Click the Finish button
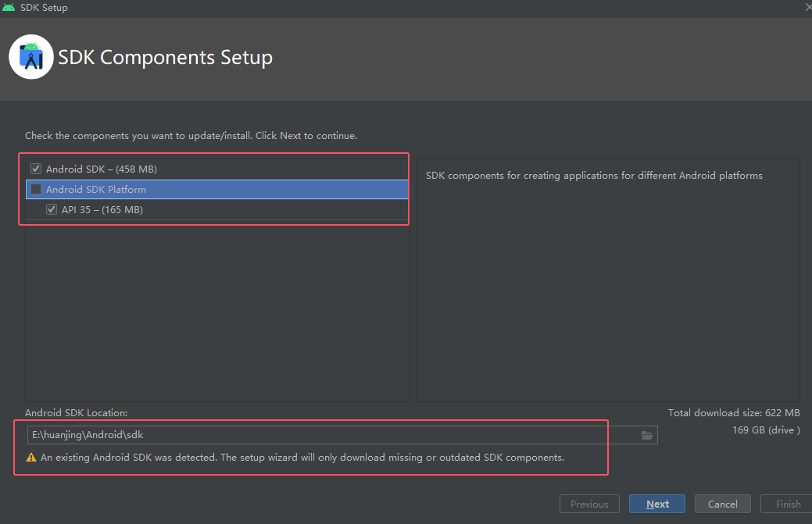Image resolution: width=812 pixels, height=524 pixels. [788, 504]
